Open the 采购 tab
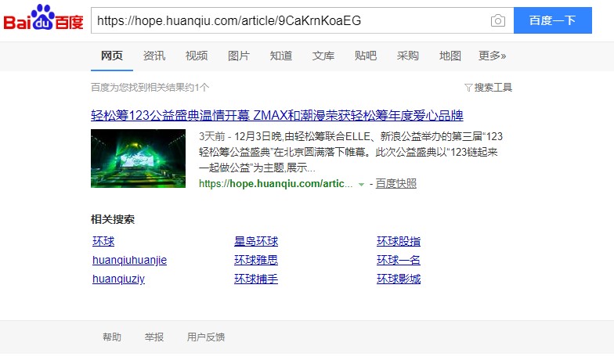614x364 pixels. [407, 56]
